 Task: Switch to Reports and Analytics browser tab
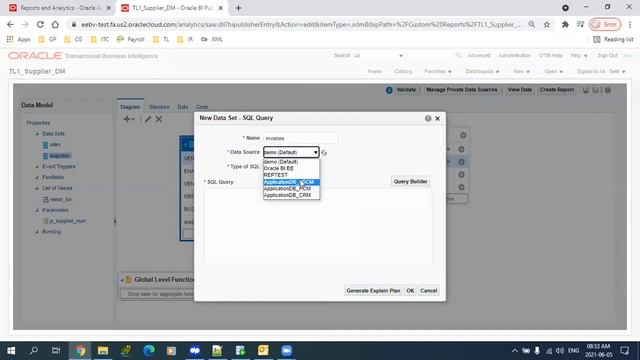[60, 8]
